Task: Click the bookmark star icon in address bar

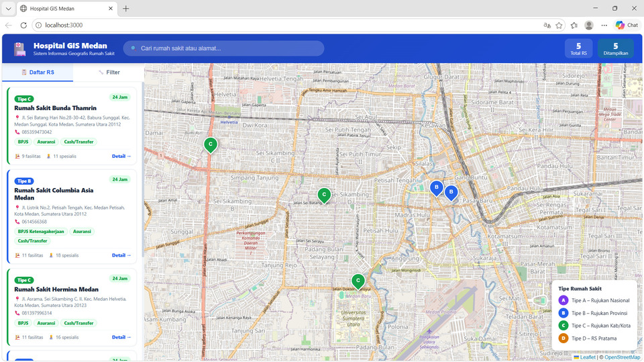Action: click(x=559, y=26)
